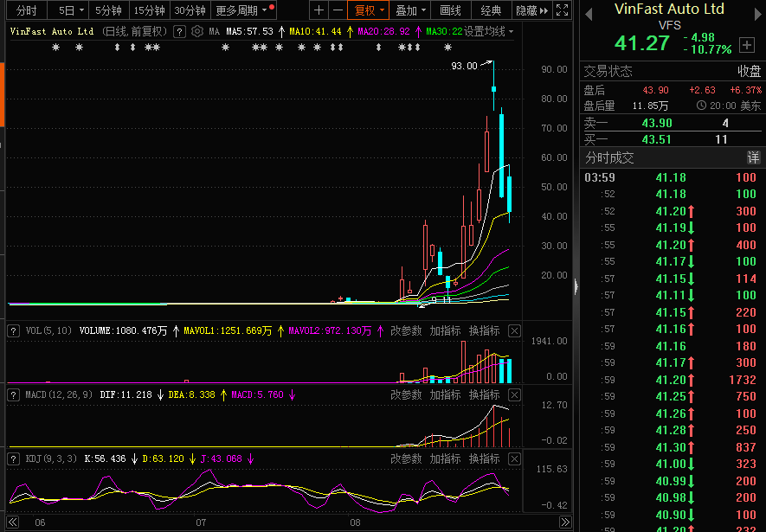Screen dimensions: 766x532
Task: Click 换指标 in the MACD panel
Action: coord(484,394)
